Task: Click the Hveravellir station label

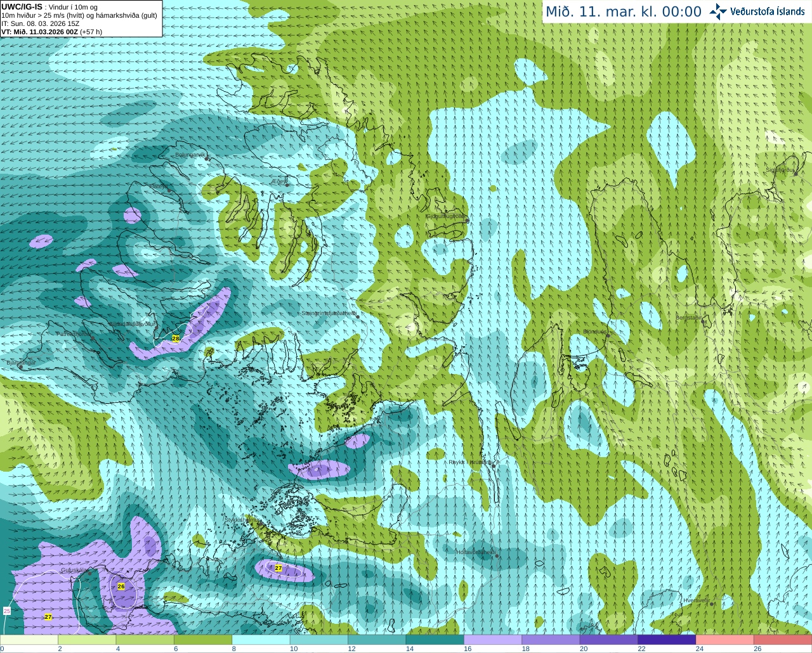Action: (x=697, y=600)
